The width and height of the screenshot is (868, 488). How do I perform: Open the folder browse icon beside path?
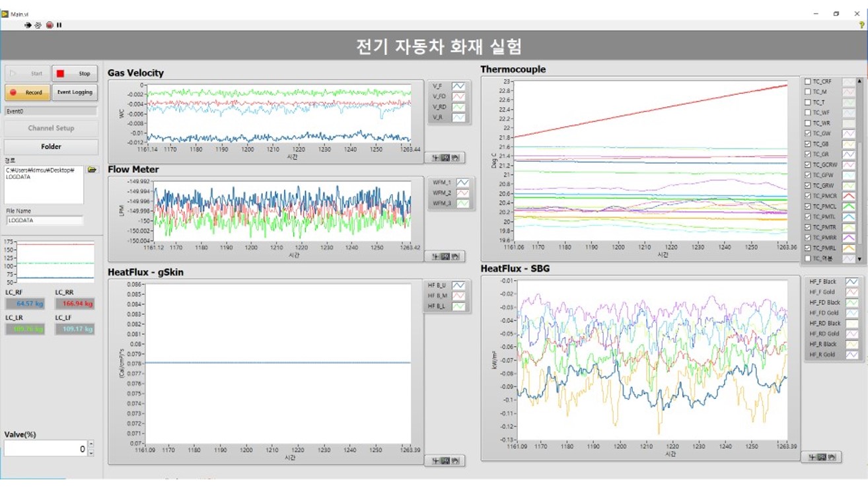(92, 170)
